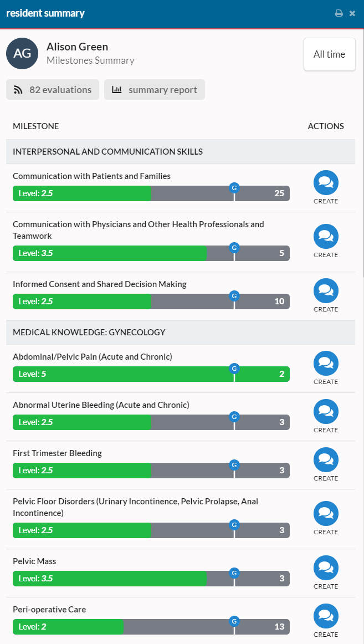Click the chat bubble icon beside Pelvic Mass
364x644 pixels.
326,566
